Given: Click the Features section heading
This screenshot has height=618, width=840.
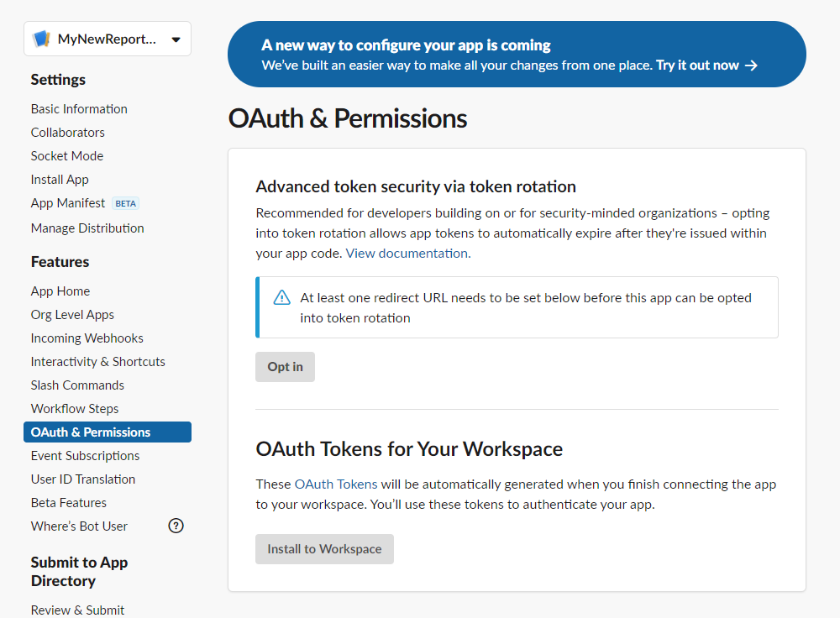Looking at the screenshot, I should (60, 262).
